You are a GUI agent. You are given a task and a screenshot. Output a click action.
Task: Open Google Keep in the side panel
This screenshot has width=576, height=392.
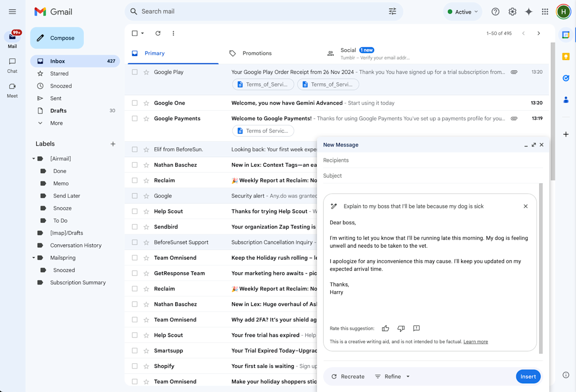pos(566,57)
